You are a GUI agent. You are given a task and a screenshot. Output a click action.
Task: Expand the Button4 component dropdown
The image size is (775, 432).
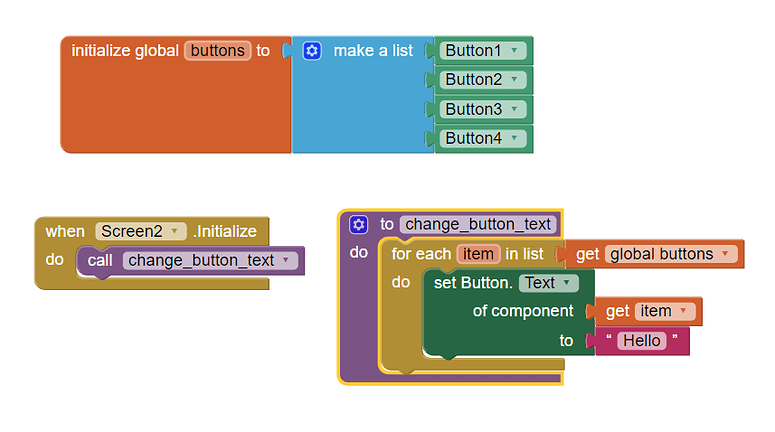[514, 139]
